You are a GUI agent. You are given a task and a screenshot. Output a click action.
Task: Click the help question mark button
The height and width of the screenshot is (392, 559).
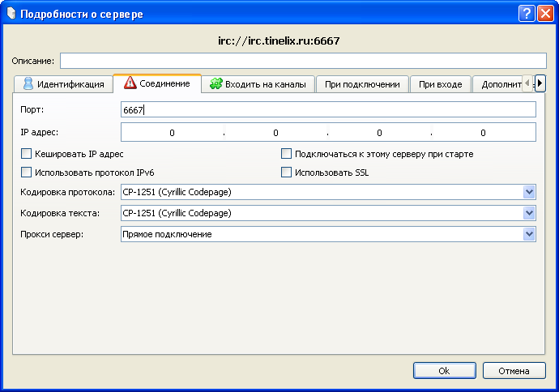click(527, 13)
